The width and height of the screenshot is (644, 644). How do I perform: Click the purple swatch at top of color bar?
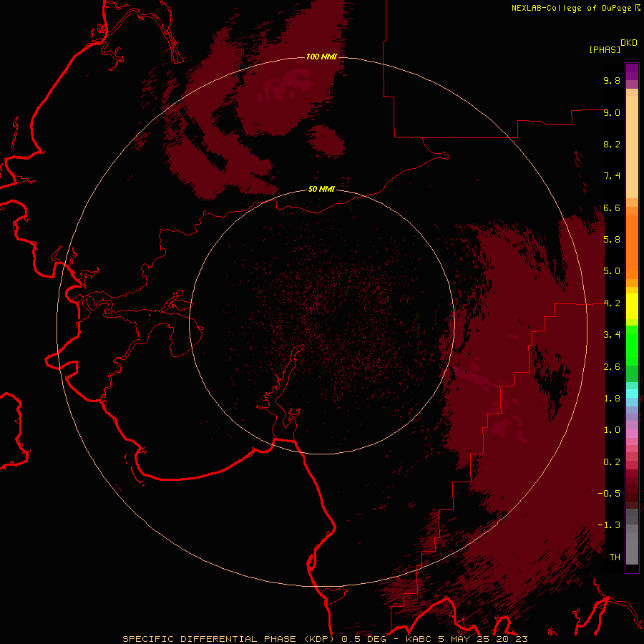[x=632, y=72]
